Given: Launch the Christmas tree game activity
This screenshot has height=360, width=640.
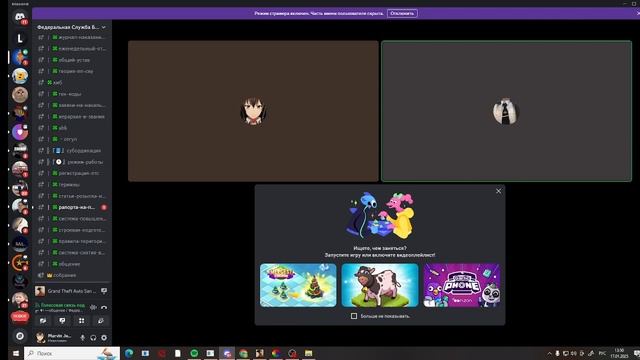Looking at the screenshot, I should [x=298, y=285].
